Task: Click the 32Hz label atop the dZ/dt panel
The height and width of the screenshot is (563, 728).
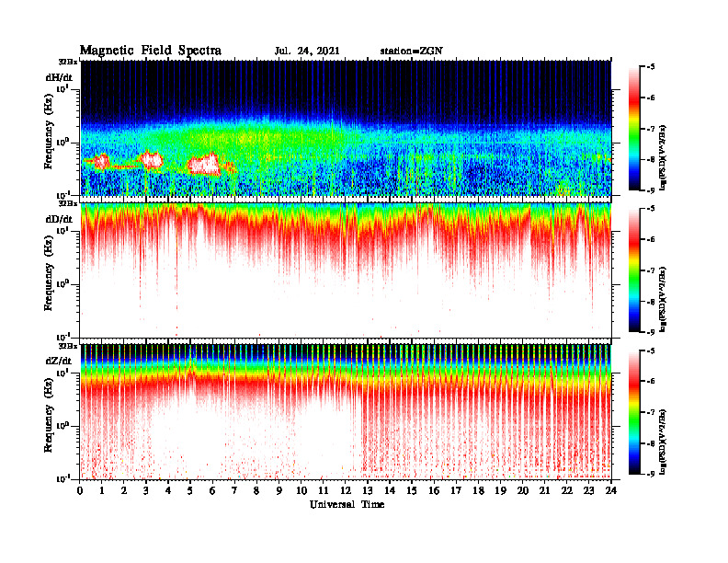Action: (68, 346)
